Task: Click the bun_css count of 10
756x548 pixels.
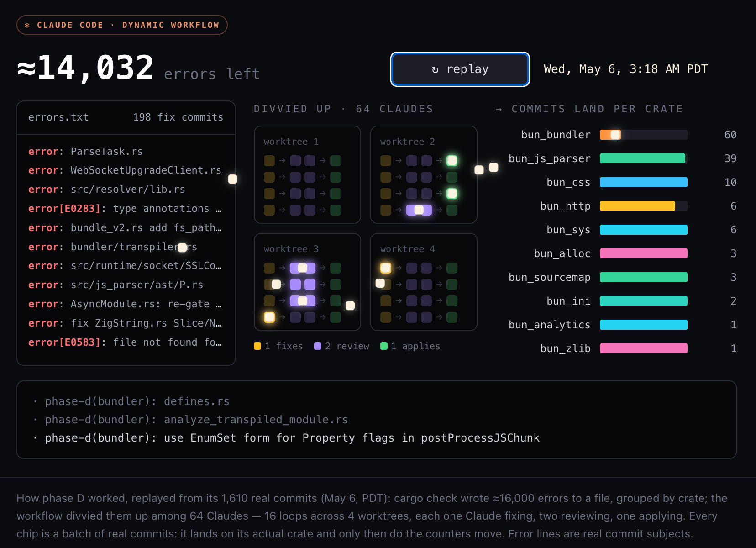Action: pyautogui.click(x=730, y=182)
